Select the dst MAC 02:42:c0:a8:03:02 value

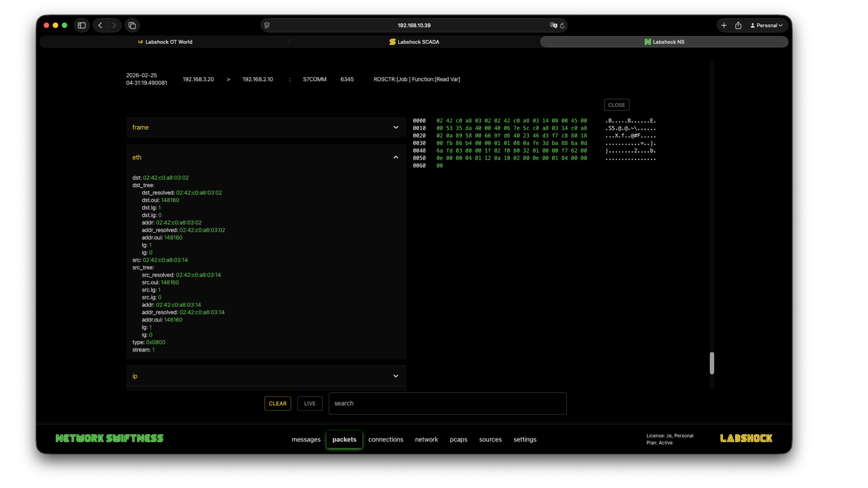click(x=166, y=178)
